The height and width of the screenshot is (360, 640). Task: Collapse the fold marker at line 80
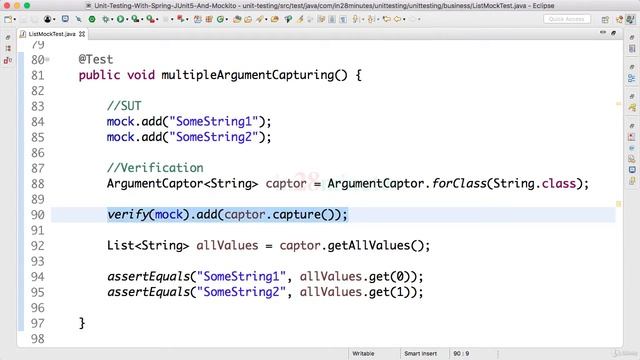click(48, 60)
